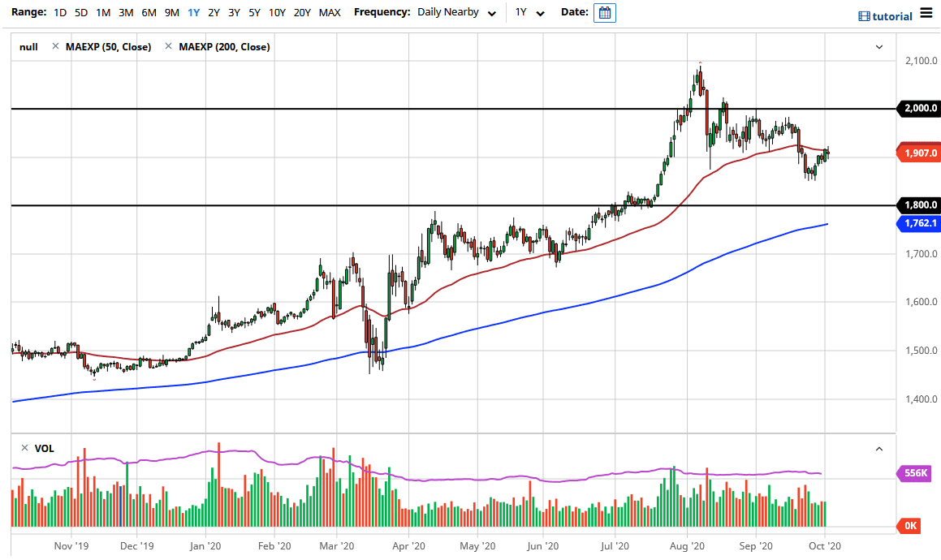
Task: Open the date picker calendar icon
Action: (x=604, y=13)
